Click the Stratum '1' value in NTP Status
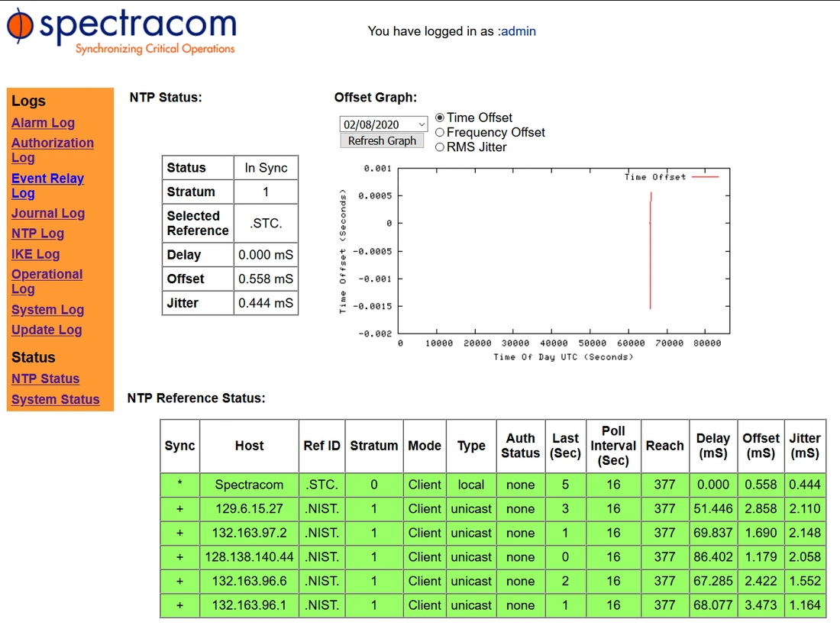840x635 pixels. [x=266, y=192]
